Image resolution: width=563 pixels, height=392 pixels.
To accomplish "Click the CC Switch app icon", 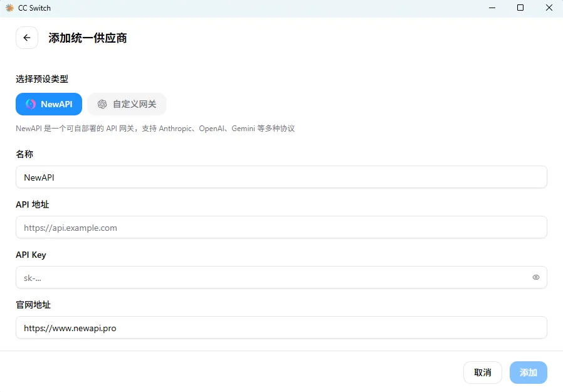I will pos(9,8).
